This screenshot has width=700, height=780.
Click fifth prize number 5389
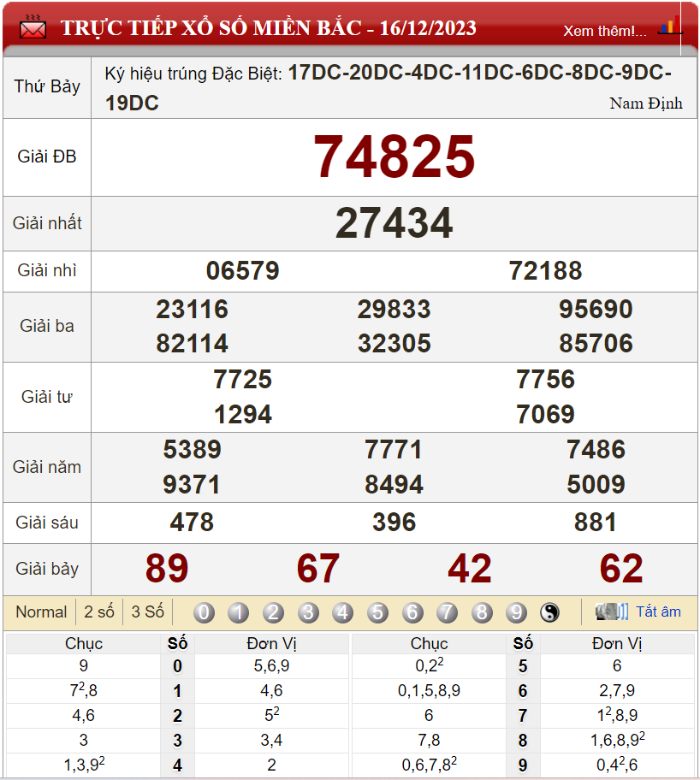[192, 450]
